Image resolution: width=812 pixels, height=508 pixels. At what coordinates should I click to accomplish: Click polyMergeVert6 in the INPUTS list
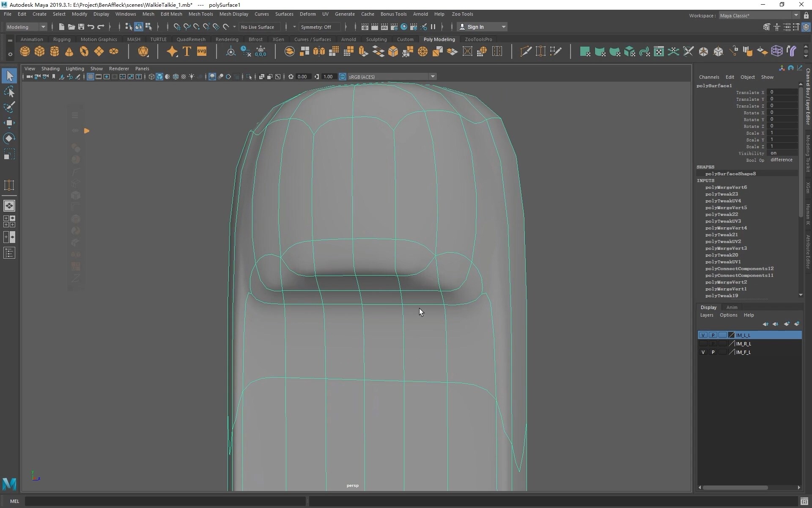pos(727,187)
